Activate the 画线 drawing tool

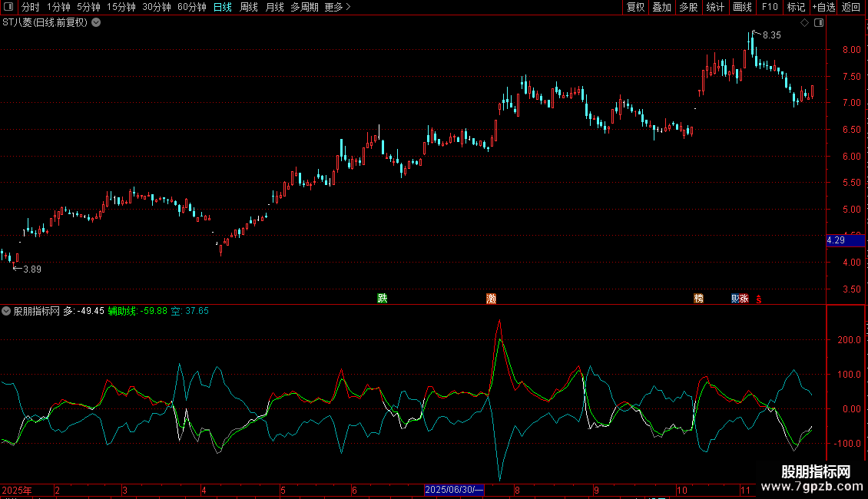[x=742, y=7]
